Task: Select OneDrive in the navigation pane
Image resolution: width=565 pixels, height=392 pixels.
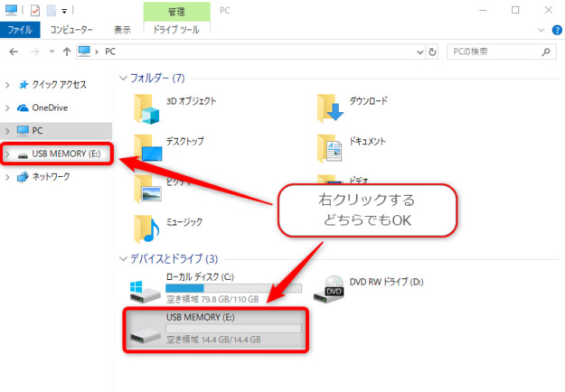Action: [50, 107]
